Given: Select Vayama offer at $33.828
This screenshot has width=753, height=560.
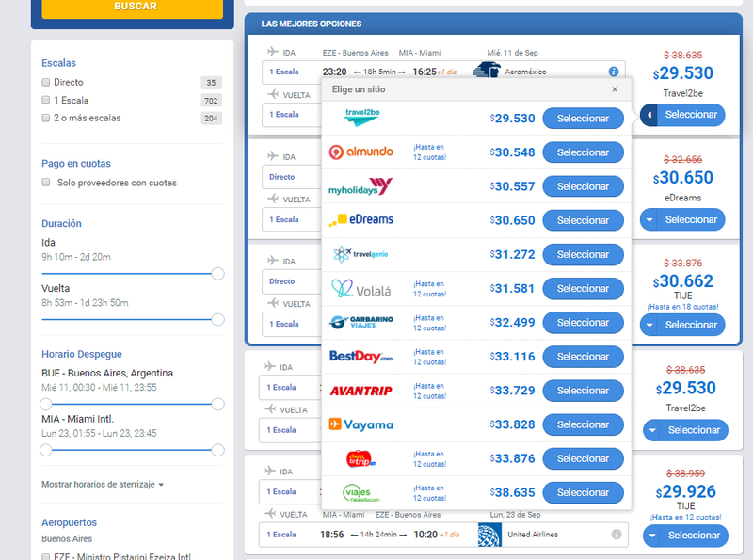Looking at the screenshot, I should click(583, 425).
